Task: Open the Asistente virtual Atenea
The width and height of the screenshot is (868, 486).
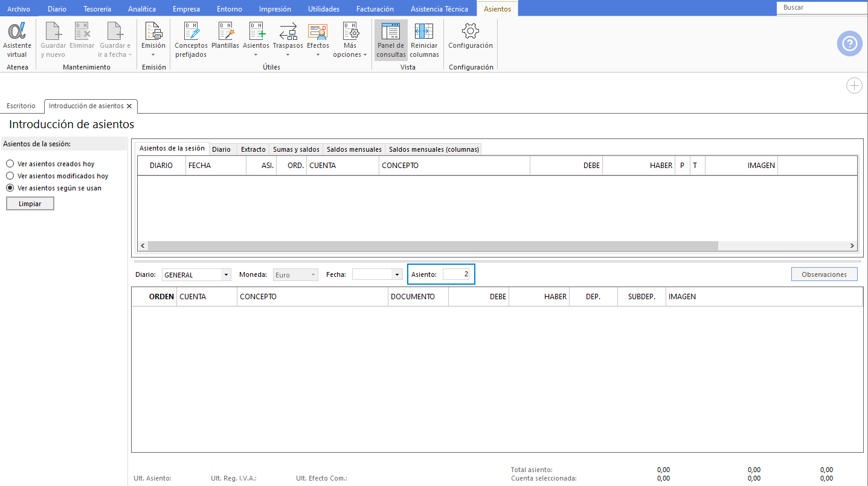Action: (17, 40)
